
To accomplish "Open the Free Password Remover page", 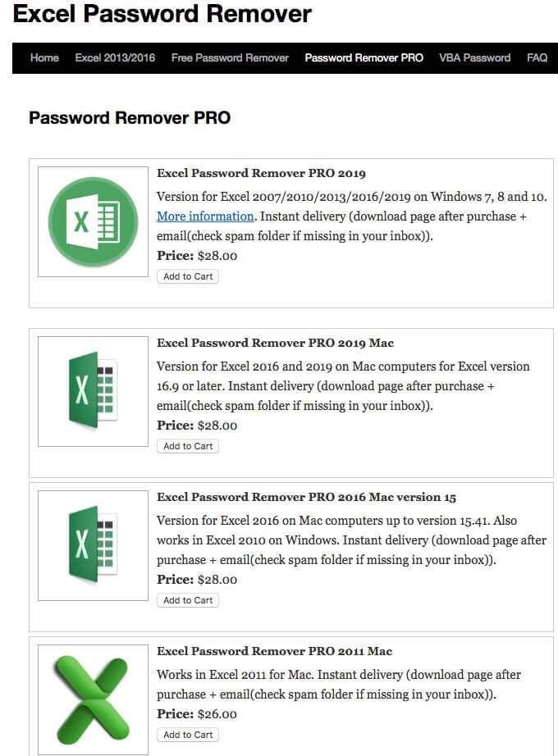I will [230, 58].
